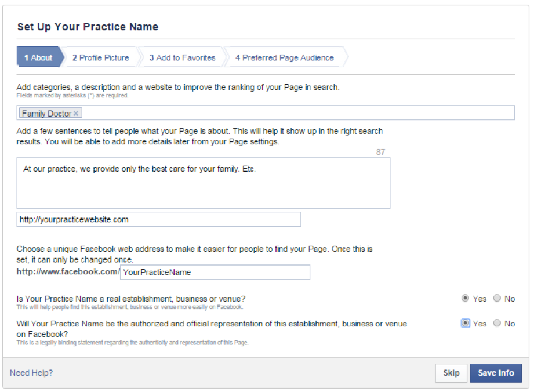Click the Family Doctor category tag
The image size is (534, 392).
(x=46, y=114)
